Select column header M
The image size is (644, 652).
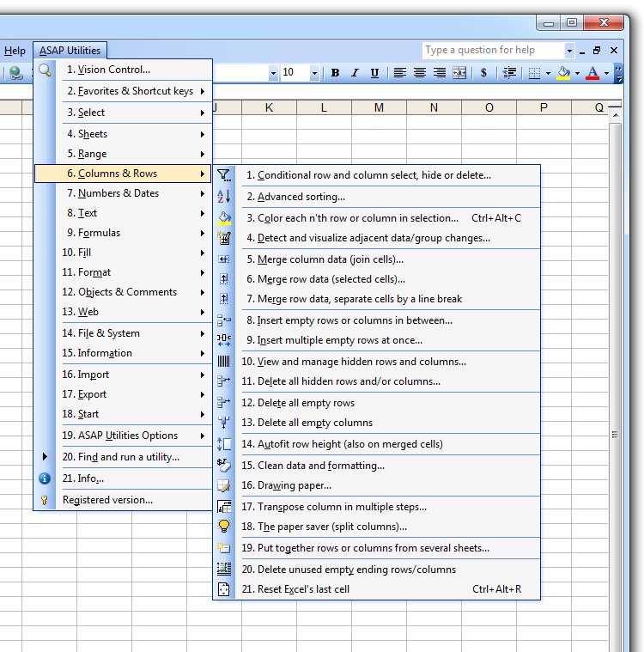[379, 107]
